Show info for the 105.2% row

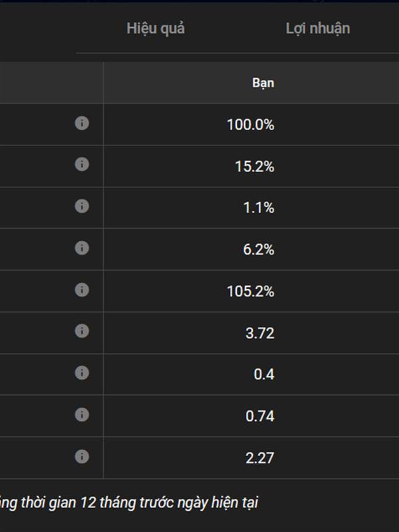(x=82, y=289)
